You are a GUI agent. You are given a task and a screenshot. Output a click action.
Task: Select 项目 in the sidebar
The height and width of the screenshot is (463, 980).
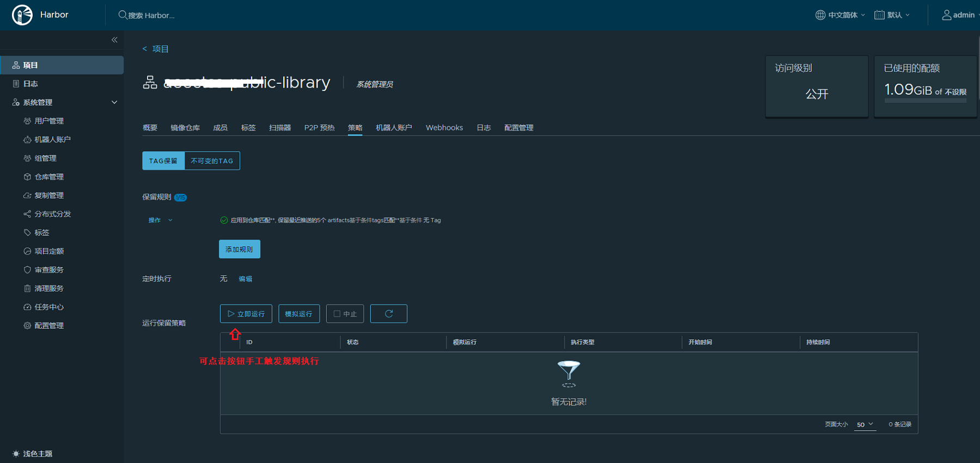62,65
